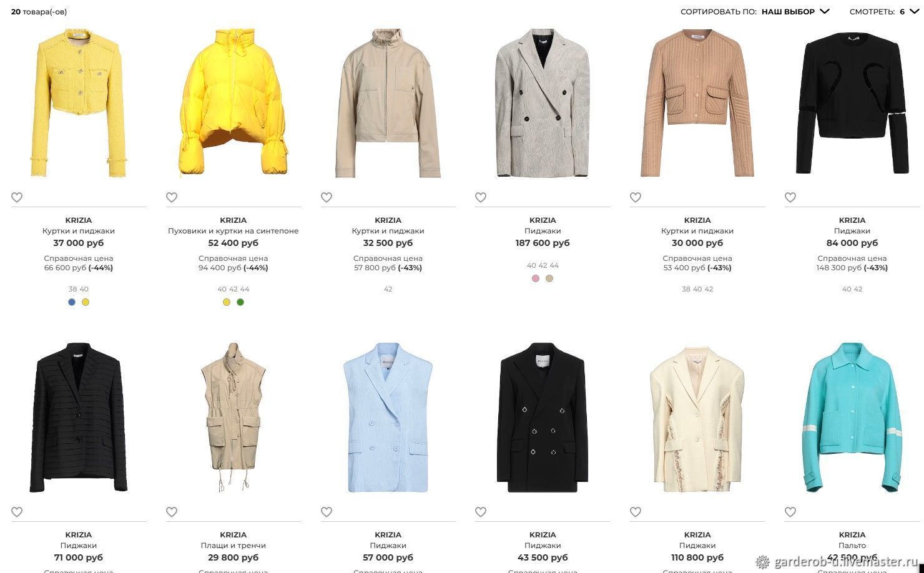This screenshot has width=924, height=573.
Task: Toggle wishlist heart for cream blazer
Action: pyautogui.click(x=636, y=512)
